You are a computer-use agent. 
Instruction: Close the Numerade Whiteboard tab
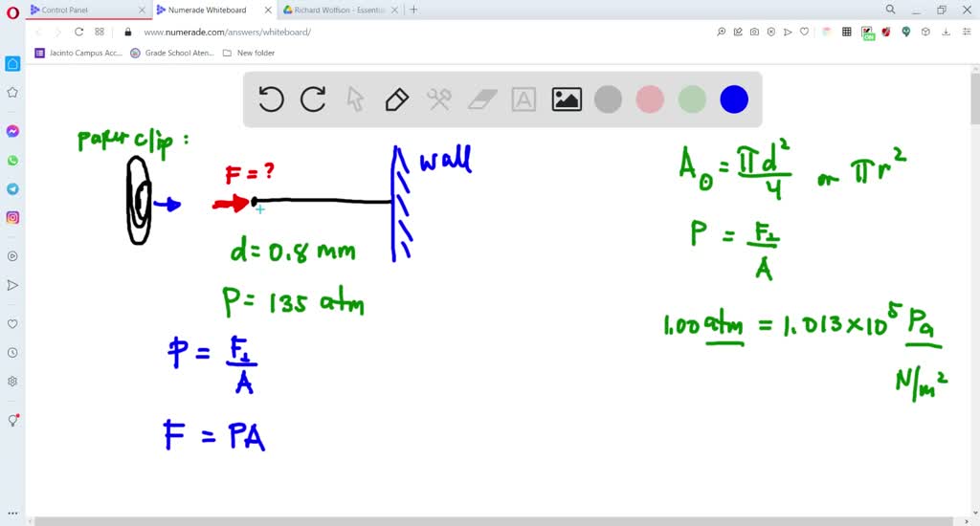pyautogui.click(x=268, y=10)
